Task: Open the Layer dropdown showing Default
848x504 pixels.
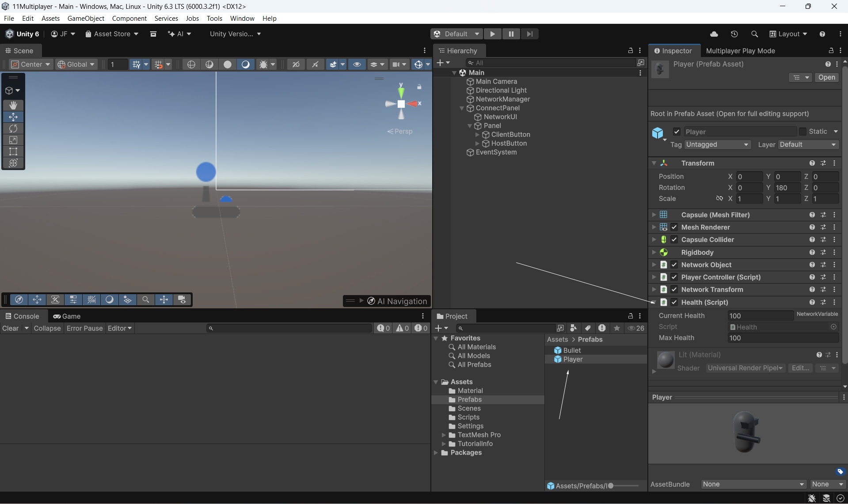Action: [807, 144]
